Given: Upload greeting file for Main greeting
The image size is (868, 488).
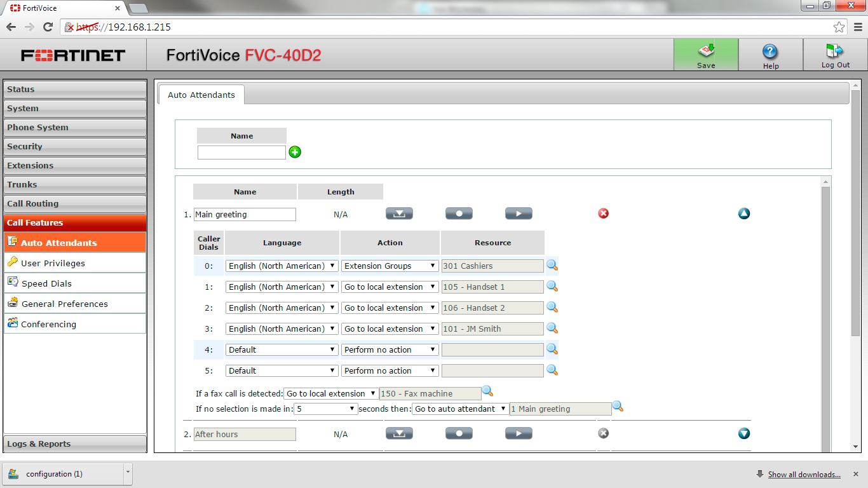Looking at the screenshot, I should pyautogui.click(x=399, y=213).
